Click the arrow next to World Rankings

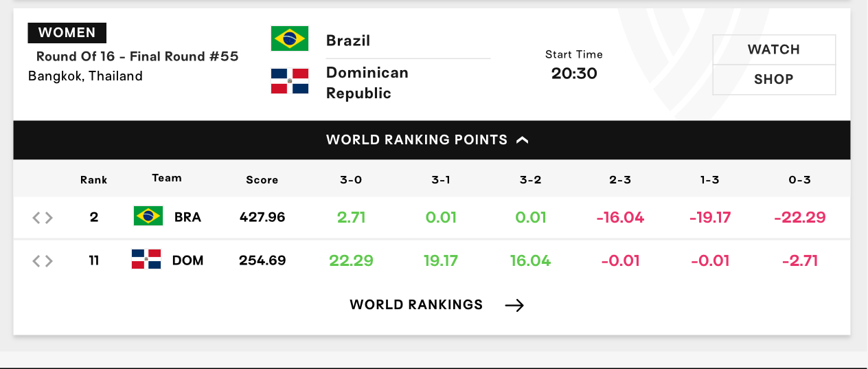[x=514, y=305]
